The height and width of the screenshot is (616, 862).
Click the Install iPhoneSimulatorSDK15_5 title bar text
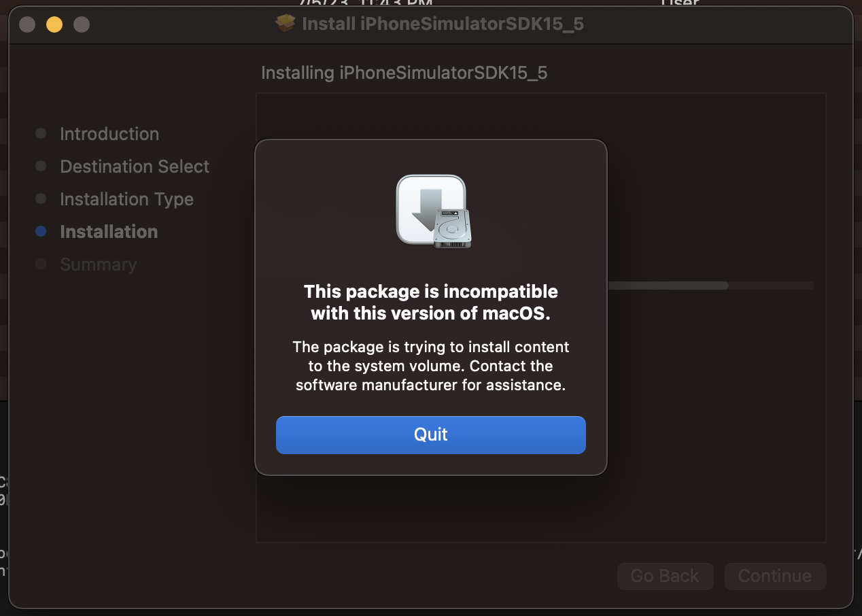click(442, 24)
